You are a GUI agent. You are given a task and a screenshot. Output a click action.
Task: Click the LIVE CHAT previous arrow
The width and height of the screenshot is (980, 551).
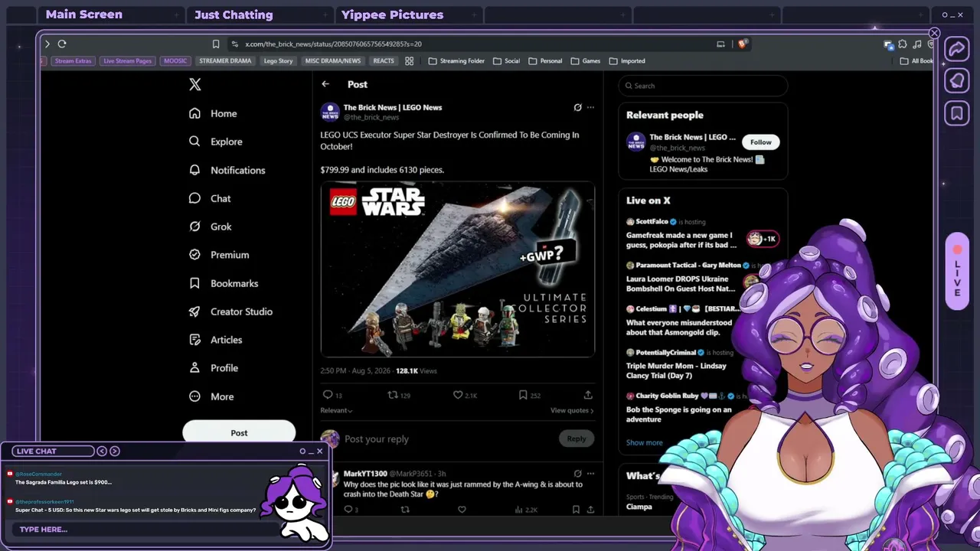pyautogui.click(x=102, y=451)
